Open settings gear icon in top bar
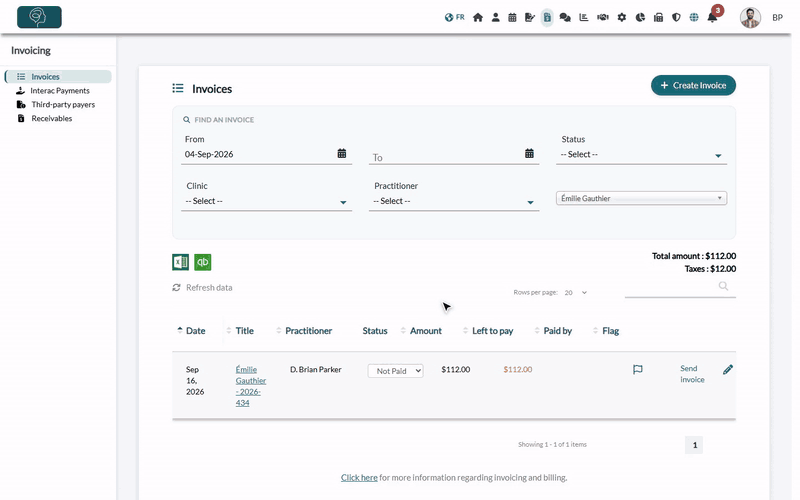Viewport: 800px width, 500px height. pyautogui.click(x=621, y=17)
